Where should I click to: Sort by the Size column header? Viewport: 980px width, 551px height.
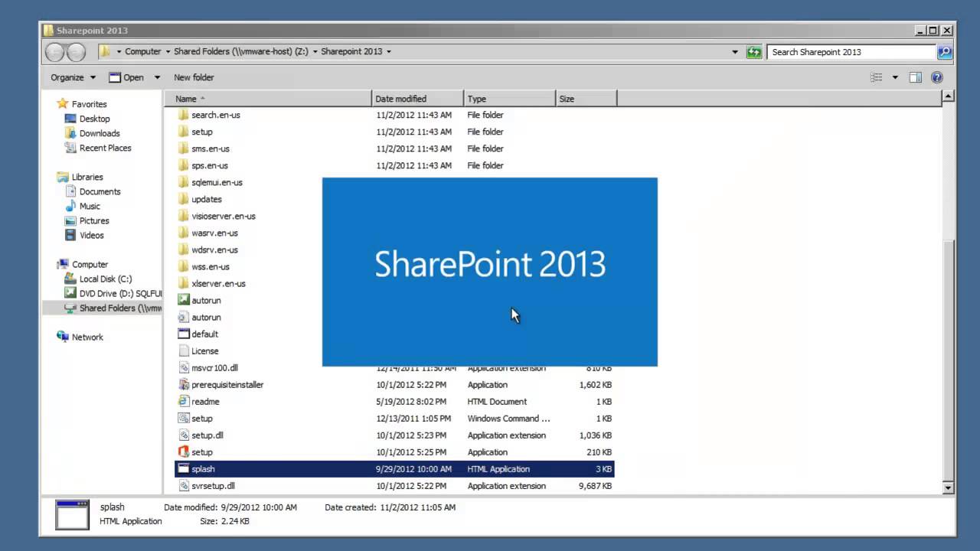coord(586,99)
